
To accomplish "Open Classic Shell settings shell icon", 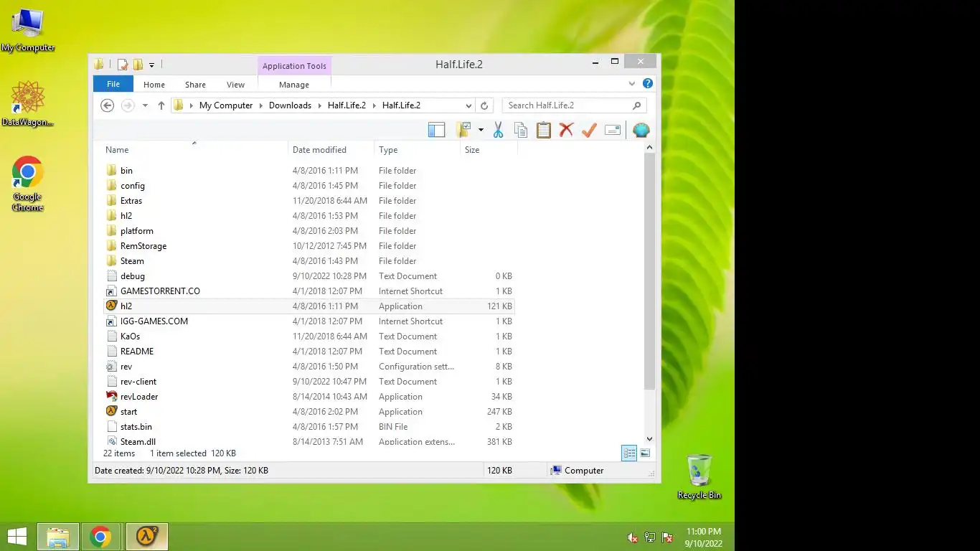I will 641,130.
